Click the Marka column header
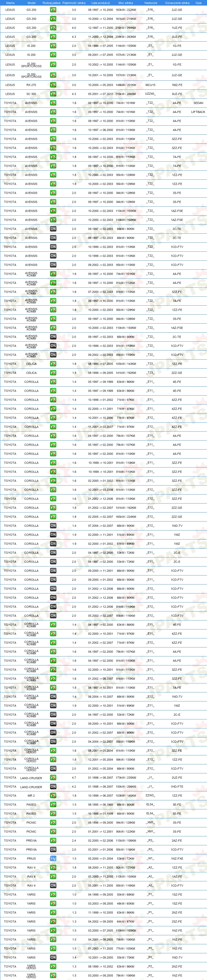Image resolution: width=207 pixels, height=980 pixels. 10,3
